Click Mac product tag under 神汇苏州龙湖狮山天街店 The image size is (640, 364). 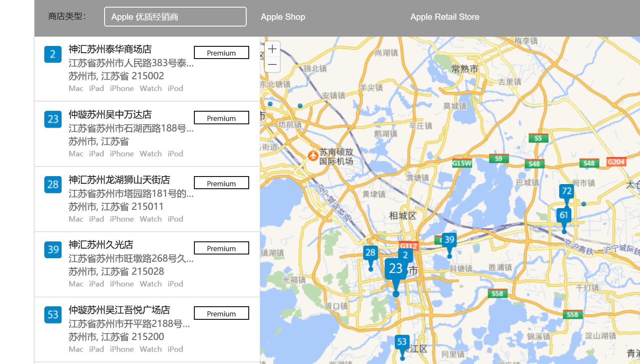[76, 219]
